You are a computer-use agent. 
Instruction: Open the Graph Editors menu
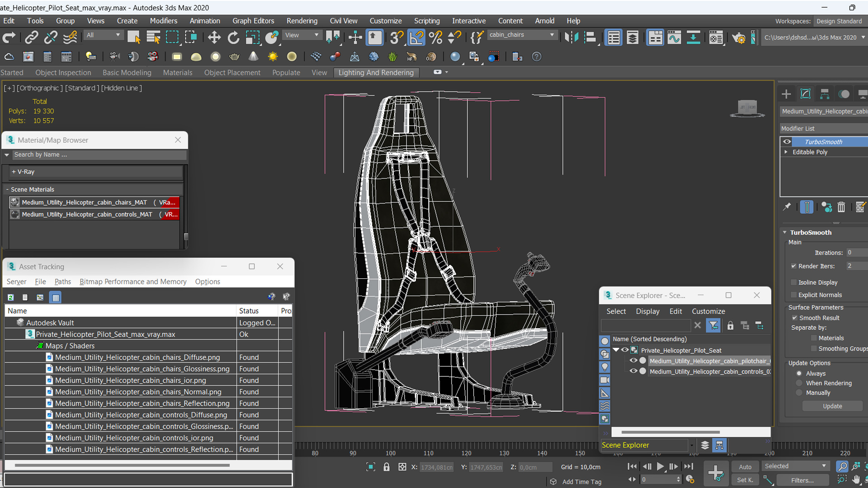[x=253, y=21]
